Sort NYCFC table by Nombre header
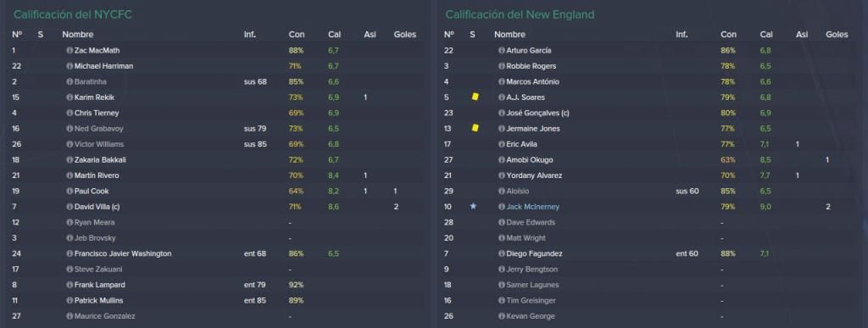868x328 pixels. (x=77, y=34)
